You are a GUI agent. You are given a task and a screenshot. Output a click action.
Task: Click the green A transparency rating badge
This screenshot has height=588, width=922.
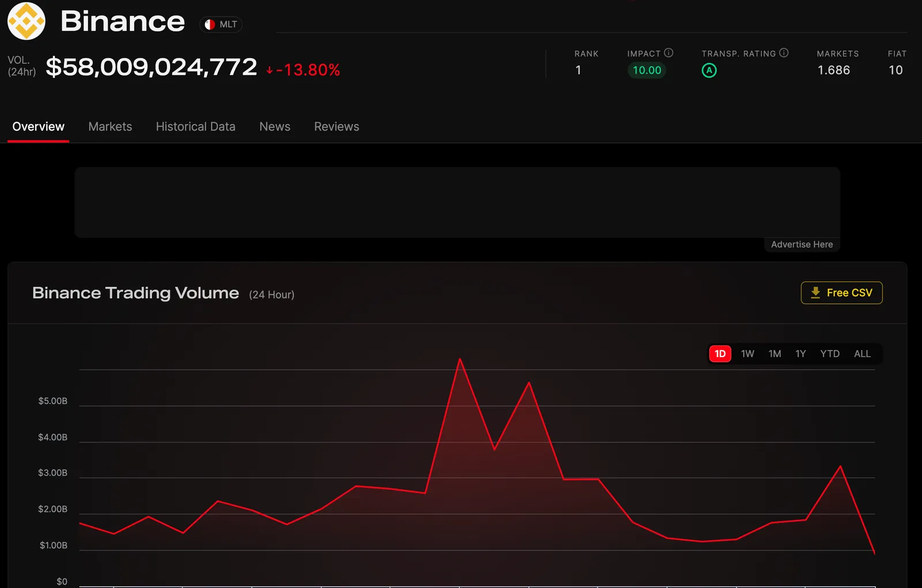(709, 70)
